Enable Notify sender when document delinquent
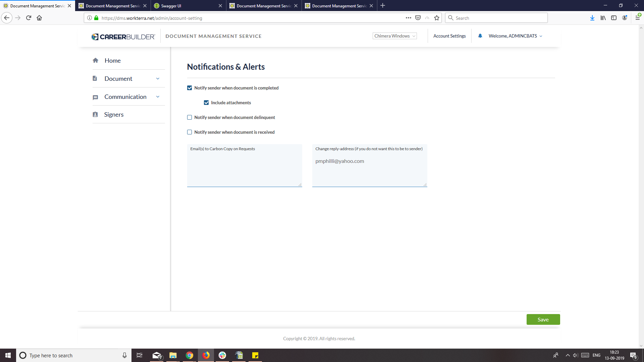Viewport: 644px width, 362px height. pyautogui.click(x=190, y=117)
